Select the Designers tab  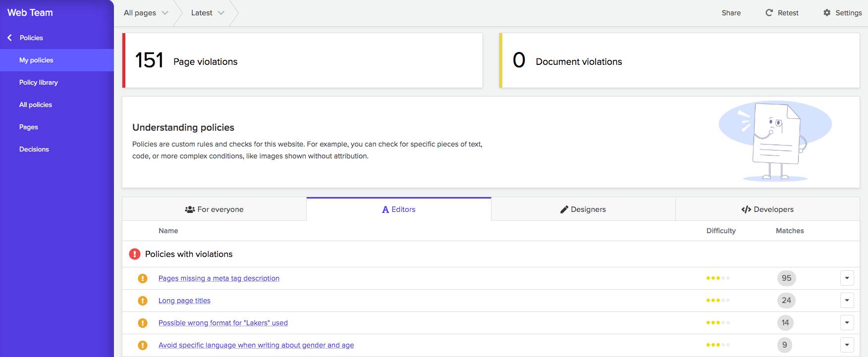(583, 209)
